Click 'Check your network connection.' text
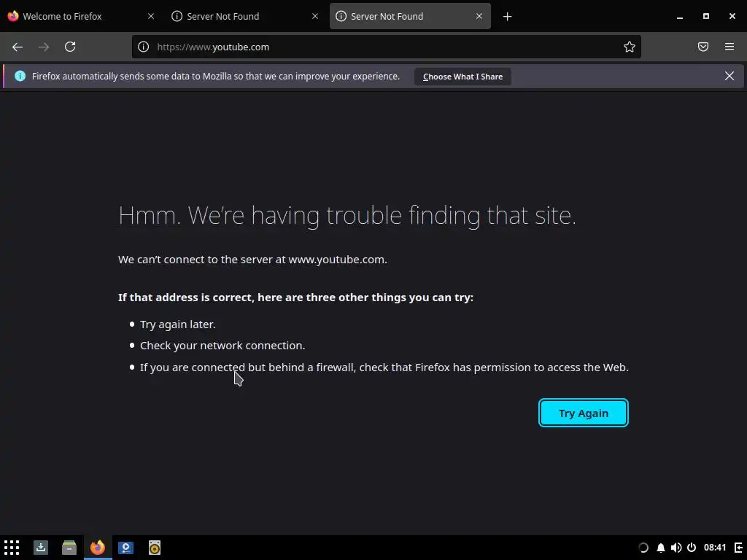This screenshot has height=560, width=747. (x=222, y=346)
